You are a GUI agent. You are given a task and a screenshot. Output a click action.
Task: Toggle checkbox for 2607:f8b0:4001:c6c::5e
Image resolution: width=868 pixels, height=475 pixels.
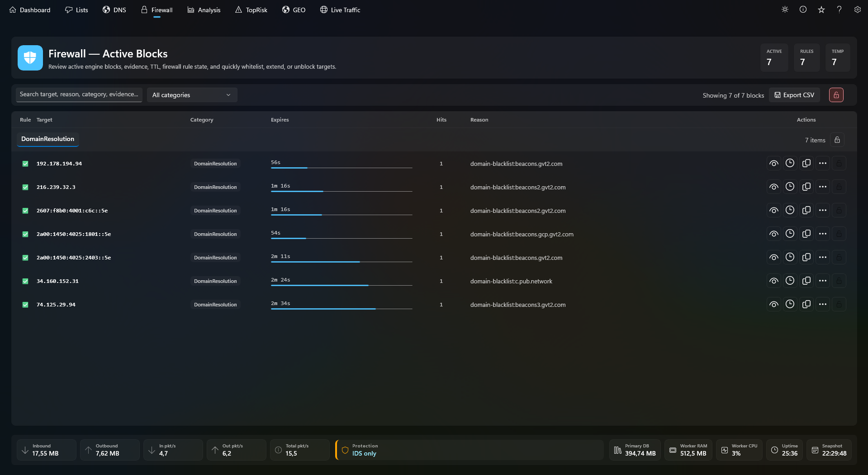click(25, 211)
